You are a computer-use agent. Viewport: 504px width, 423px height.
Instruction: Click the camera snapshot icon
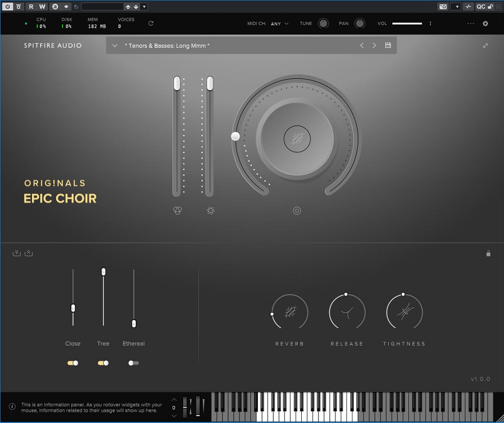point(443,7)
